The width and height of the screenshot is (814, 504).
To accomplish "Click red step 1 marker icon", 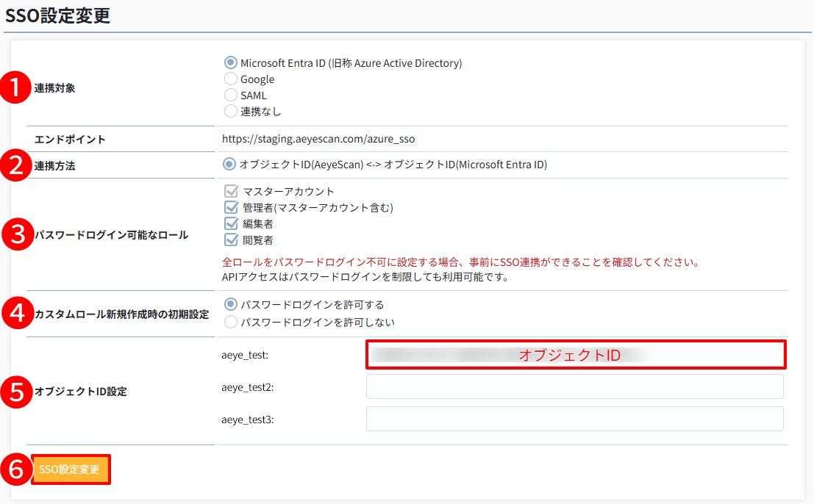I will 15,87.
